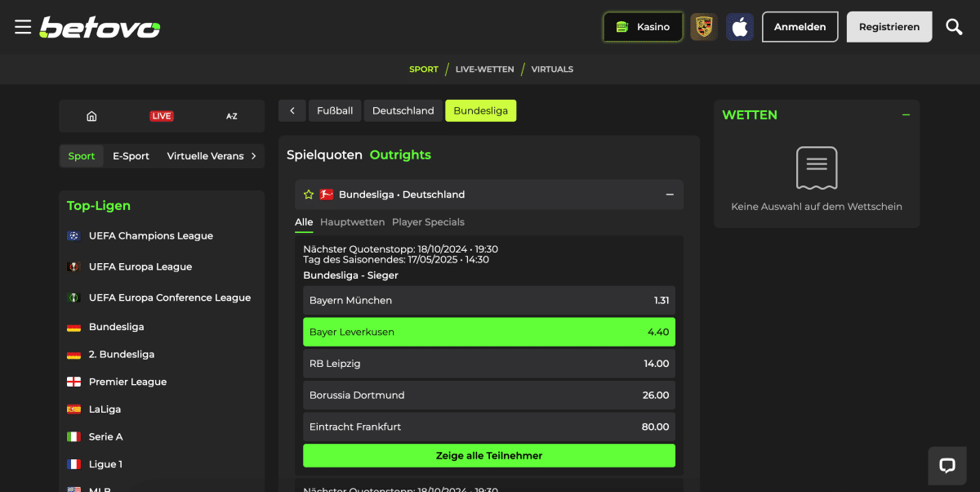Click the Top-Ligen heading
This screenshot has height=492, width=980.
click(x=99, y=206)
